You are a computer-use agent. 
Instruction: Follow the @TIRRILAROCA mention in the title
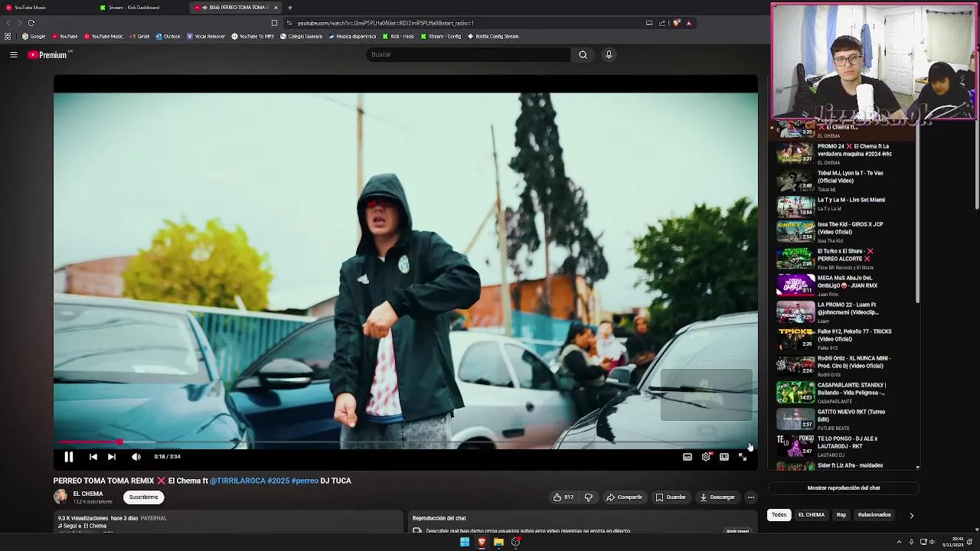[x=237, y=481]
